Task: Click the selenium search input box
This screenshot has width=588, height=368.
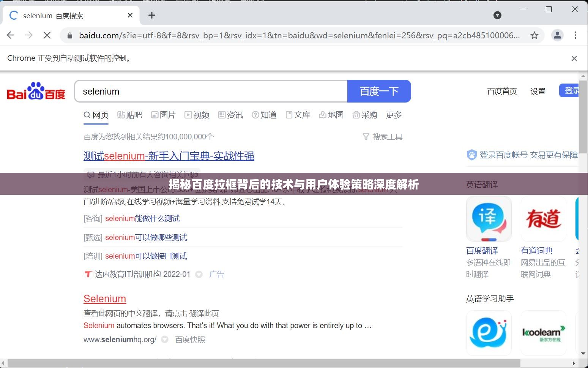Action: click(211, 91)
